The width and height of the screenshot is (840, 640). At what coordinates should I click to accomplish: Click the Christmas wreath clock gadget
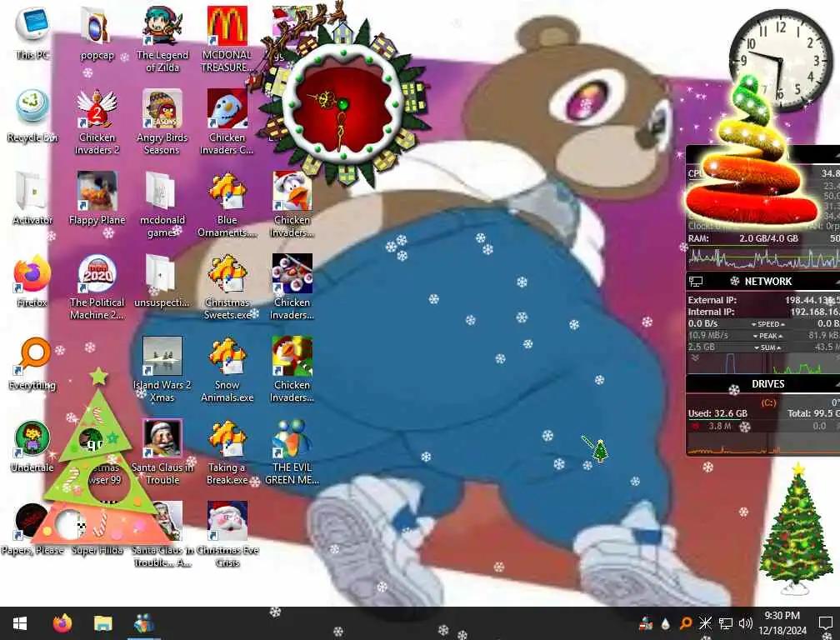(x=342, y=103)
